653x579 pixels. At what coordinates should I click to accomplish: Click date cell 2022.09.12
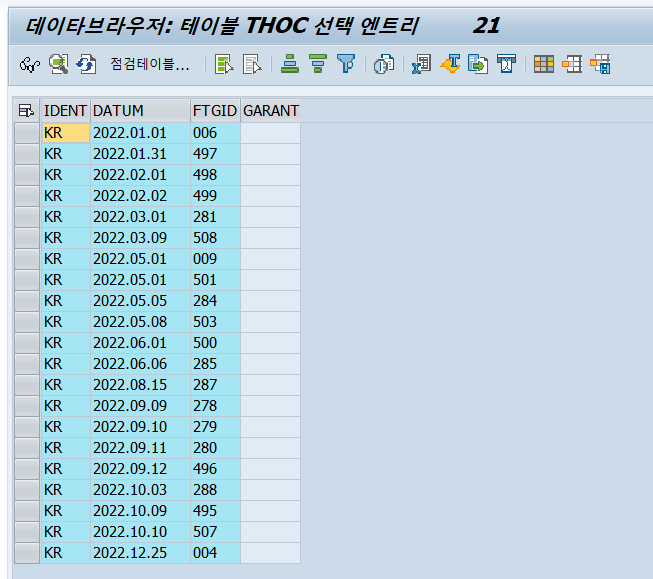coord(140,469)
